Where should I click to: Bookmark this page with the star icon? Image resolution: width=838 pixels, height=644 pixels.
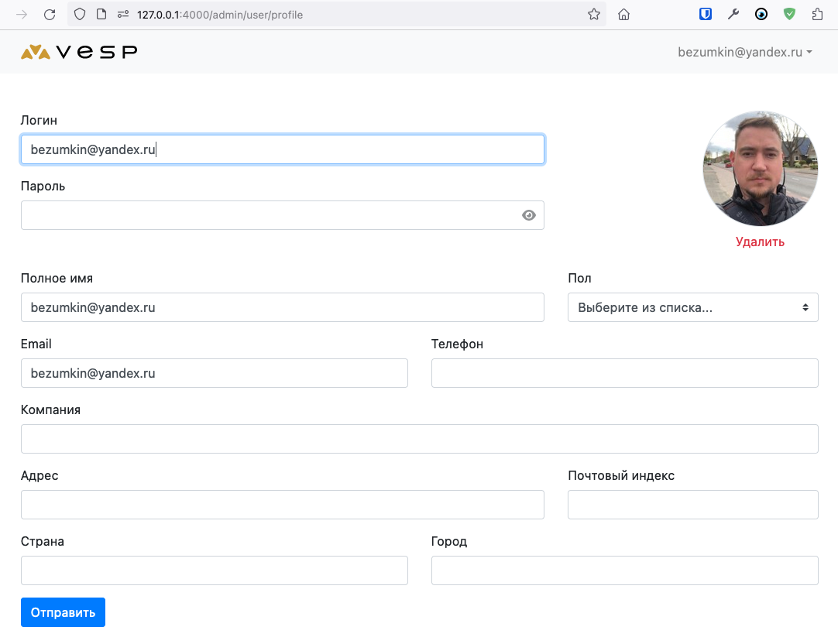(x=594, y=15)
